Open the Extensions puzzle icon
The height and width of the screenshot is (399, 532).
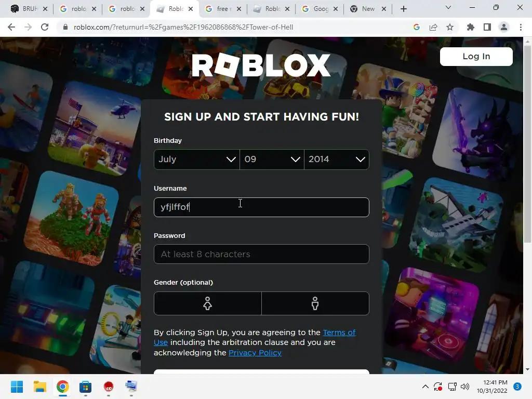[471, 27]
